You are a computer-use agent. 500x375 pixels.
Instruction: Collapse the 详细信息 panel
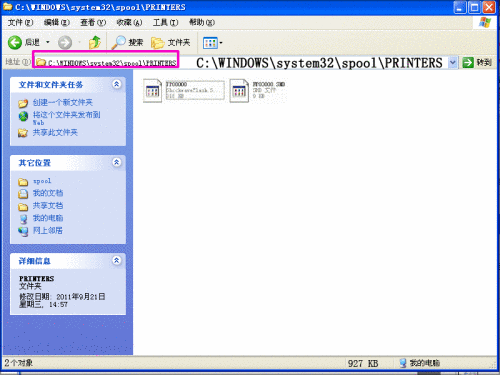(x=116, y=260)
